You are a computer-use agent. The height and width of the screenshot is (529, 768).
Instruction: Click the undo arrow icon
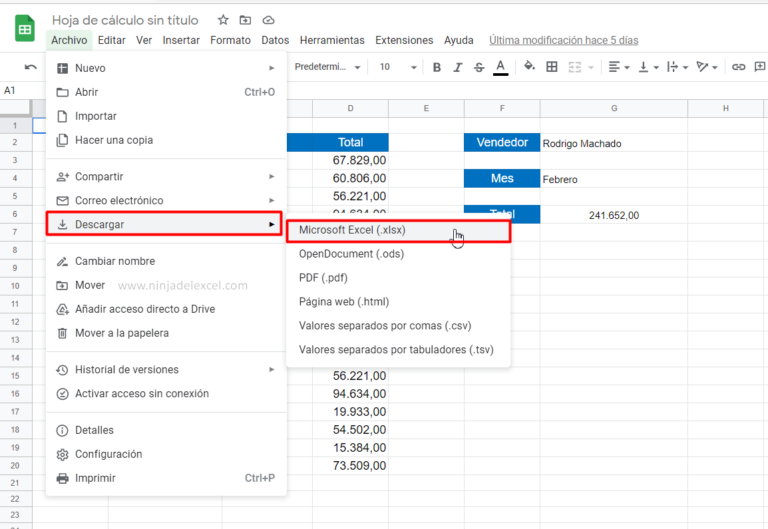click(30, 67)
